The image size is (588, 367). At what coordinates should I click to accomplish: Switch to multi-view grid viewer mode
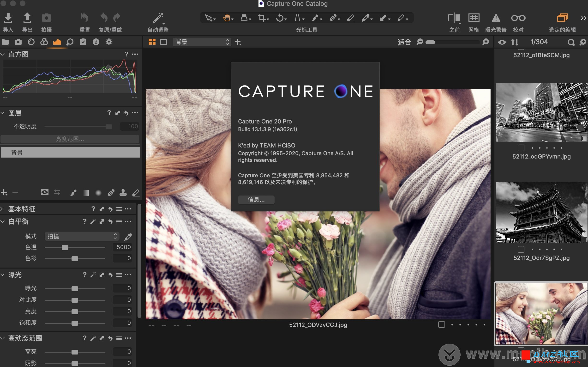click(x=152, y=42)
